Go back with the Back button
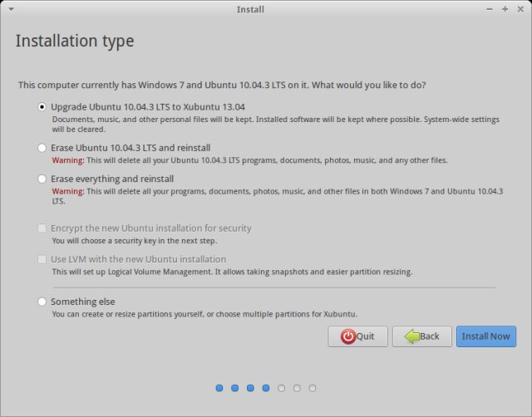 click(421, 336)
